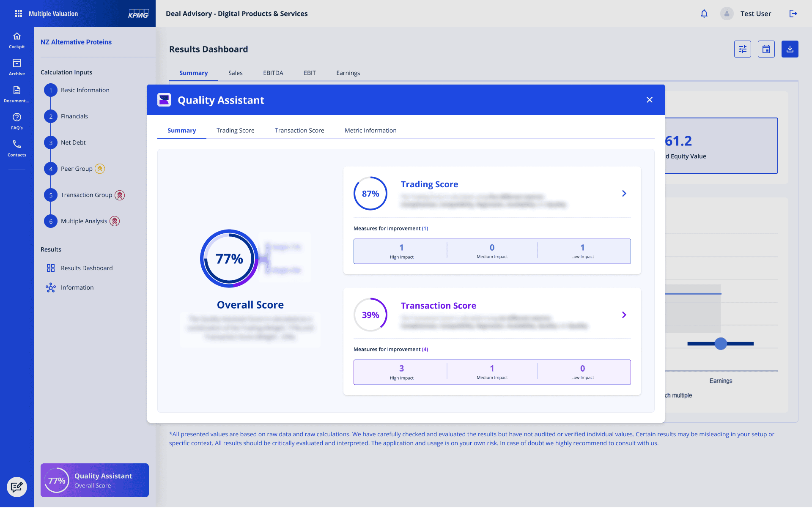Close the Quality Assistant dialog
This screenshot has width=812, height=520.
coord(650,100)
